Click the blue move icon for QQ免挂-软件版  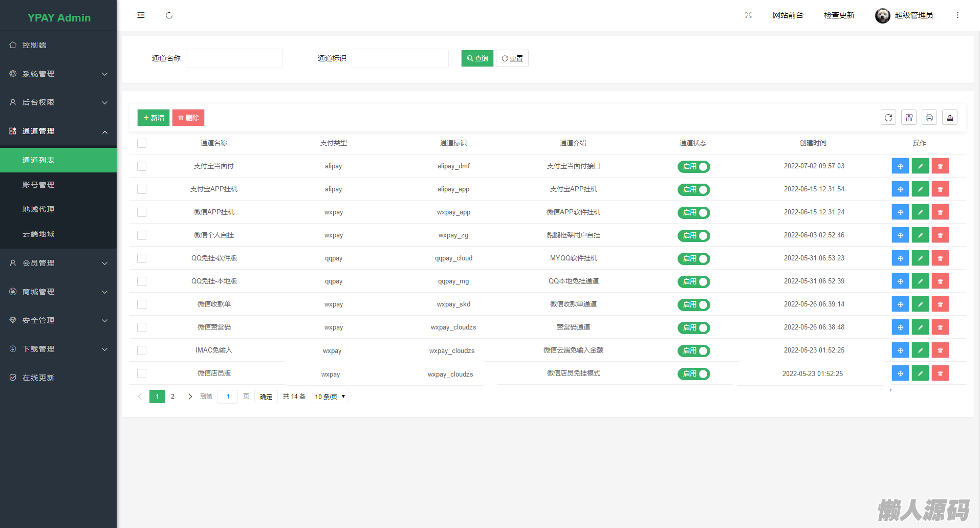click(x=900, y=258)
